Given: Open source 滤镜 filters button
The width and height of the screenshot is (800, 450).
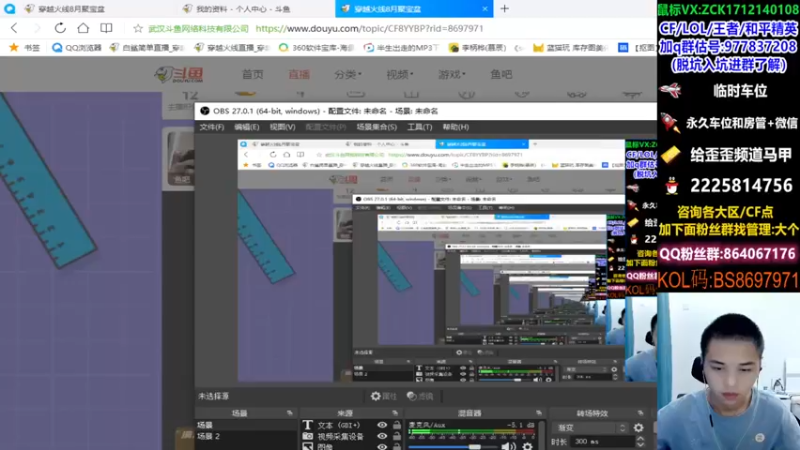Looking at the screenshot, I should (420, 396).
